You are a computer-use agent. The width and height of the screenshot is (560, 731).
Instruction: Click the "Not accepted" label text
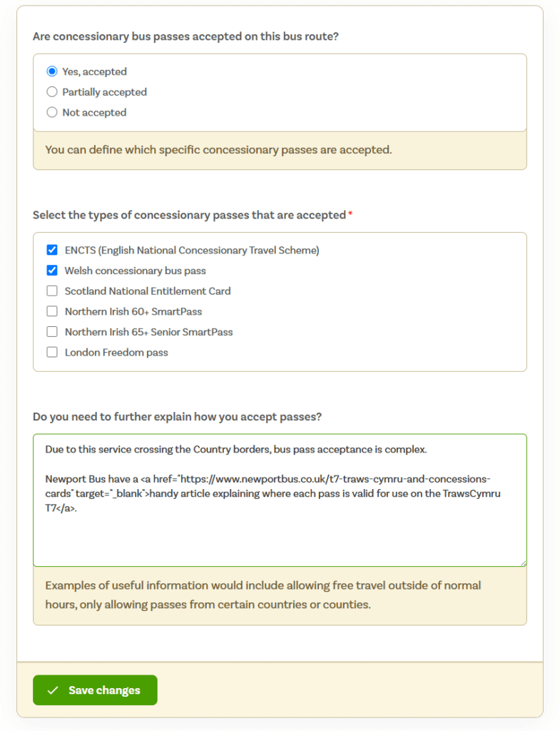coord(95,112)
